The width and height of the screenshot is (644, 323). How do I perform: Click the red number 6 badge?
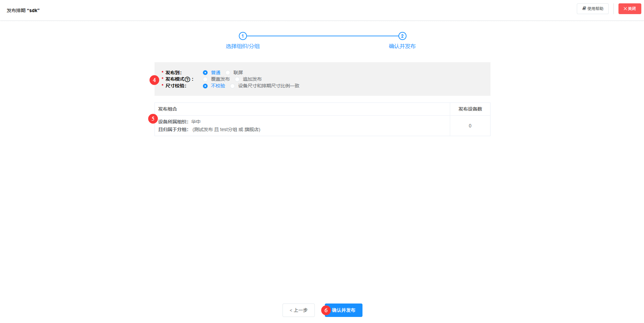tap(326, 311)
